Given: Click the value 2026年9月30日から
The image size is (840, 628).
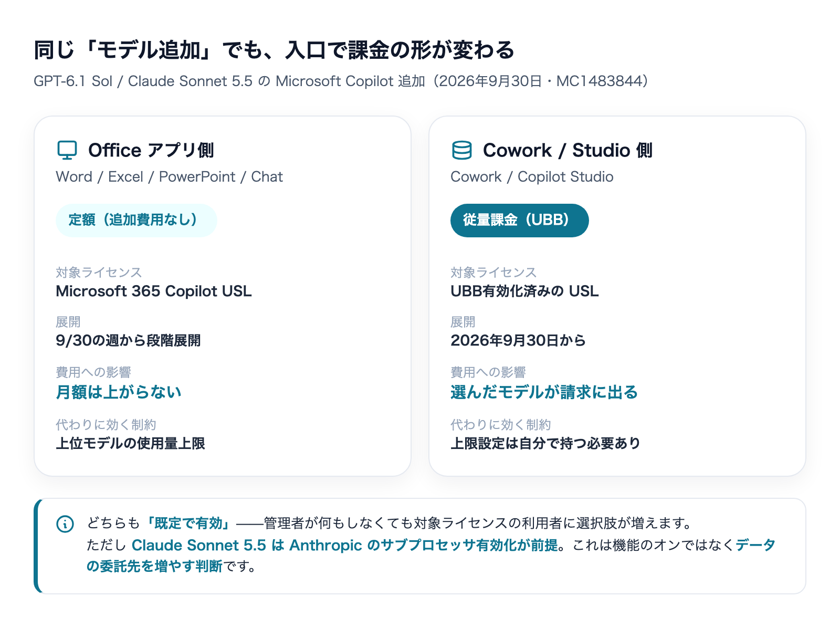Looking at the screenshot, I should click(518, 340).
